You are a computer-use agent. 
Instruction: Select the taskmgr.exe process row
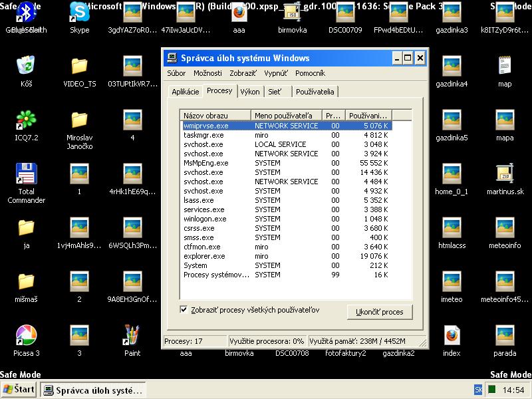point(287,135)
